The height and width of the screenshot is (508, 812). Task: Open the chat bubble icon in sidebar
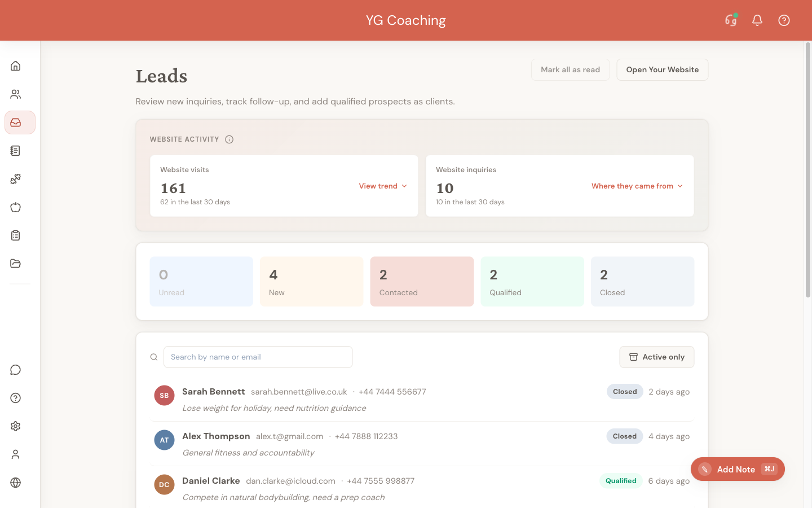[x=16, y=370]
